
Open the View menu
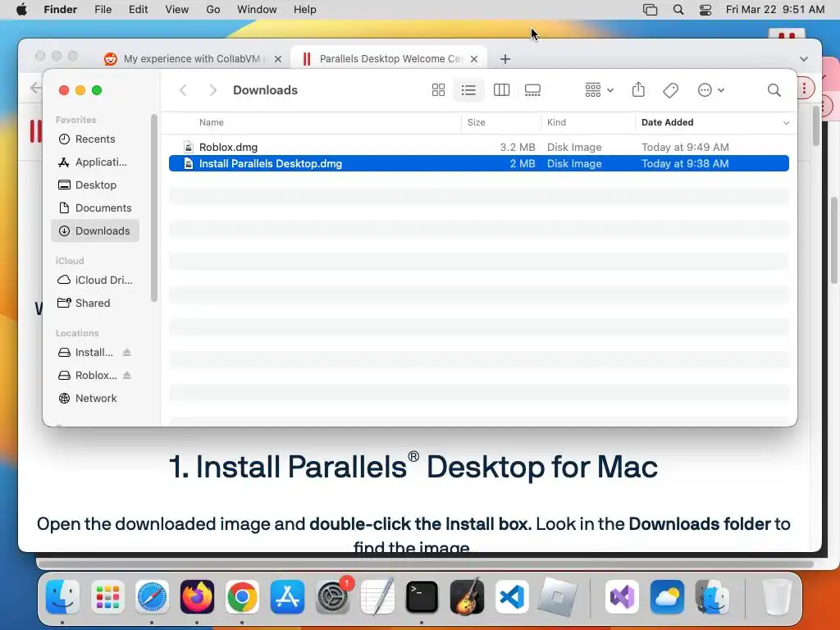point(177,10)
